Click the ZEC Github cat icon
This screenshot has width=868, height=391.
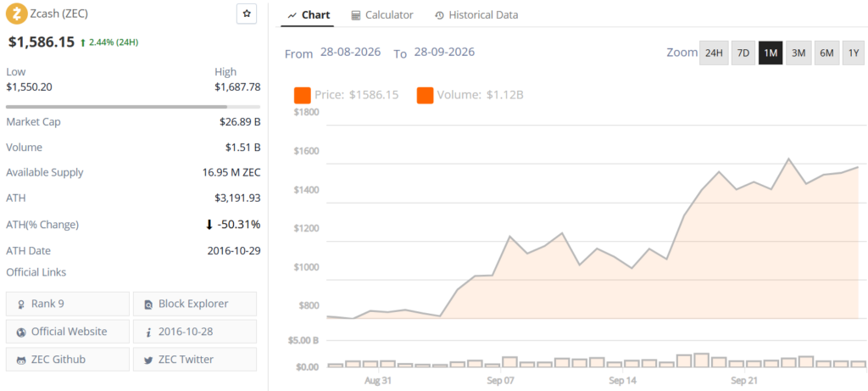[x=21, y=360]
